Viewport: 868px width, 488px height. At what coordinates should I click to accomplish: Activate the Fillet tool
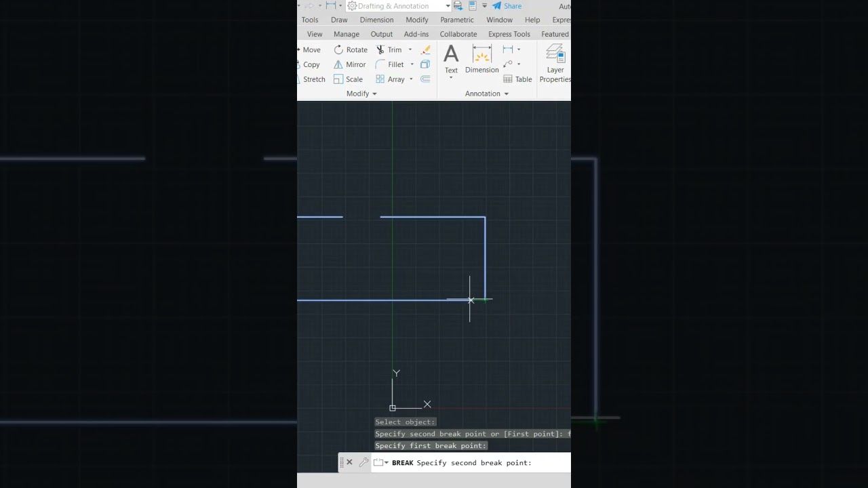390,64
